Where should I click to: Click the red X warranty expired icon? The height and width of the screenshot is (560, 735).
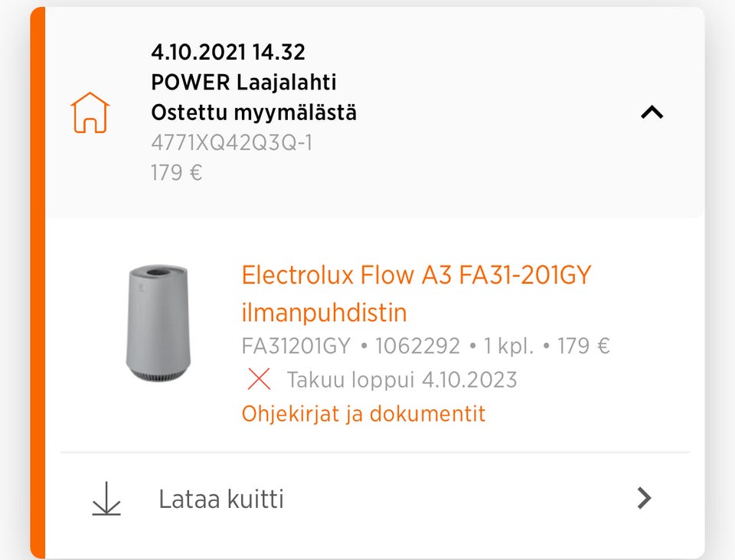coord(259,378)
